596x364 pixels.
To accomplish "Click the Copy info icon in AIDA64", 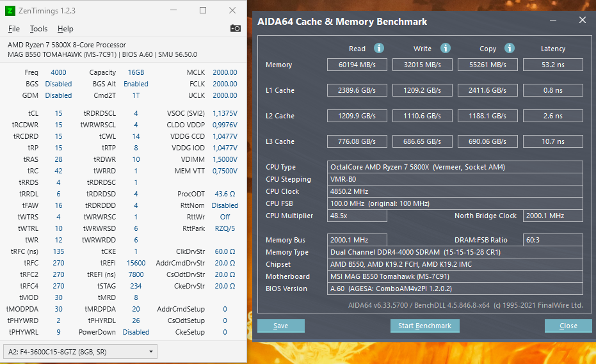I will tap(510, 48).
